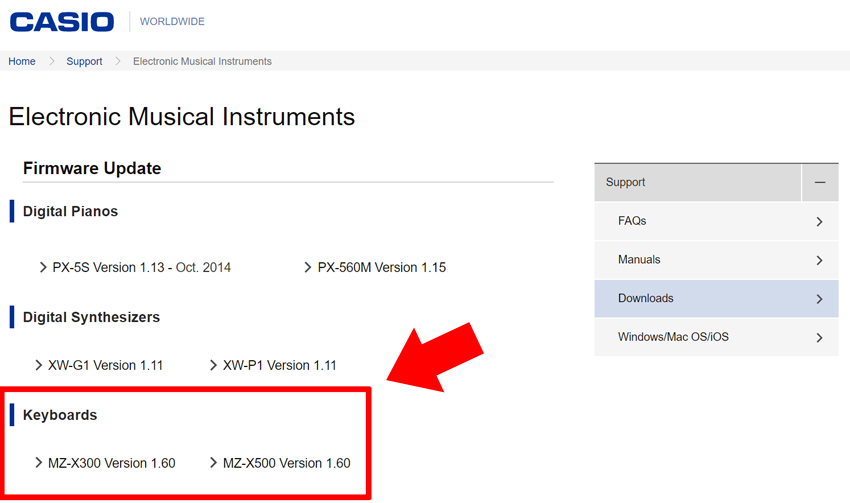
Task: Open XW-G1 Version 1.11 firmware link
Action: point(106,365)
